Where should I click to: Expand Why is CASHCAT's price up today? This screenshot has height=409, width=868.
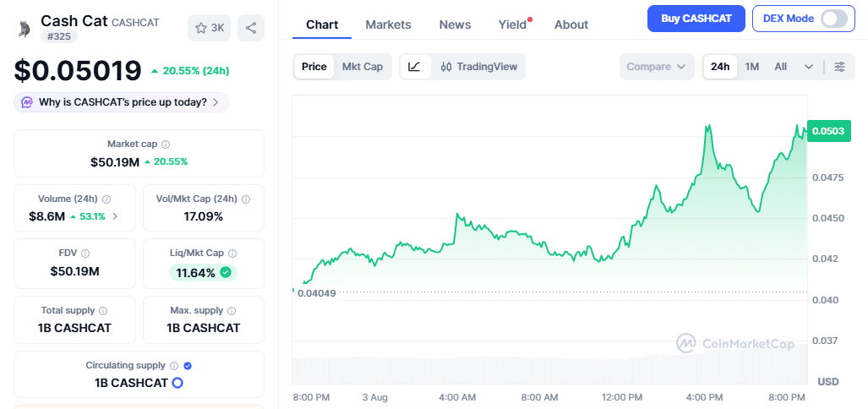pyautogui.click(x=121, y=102)
